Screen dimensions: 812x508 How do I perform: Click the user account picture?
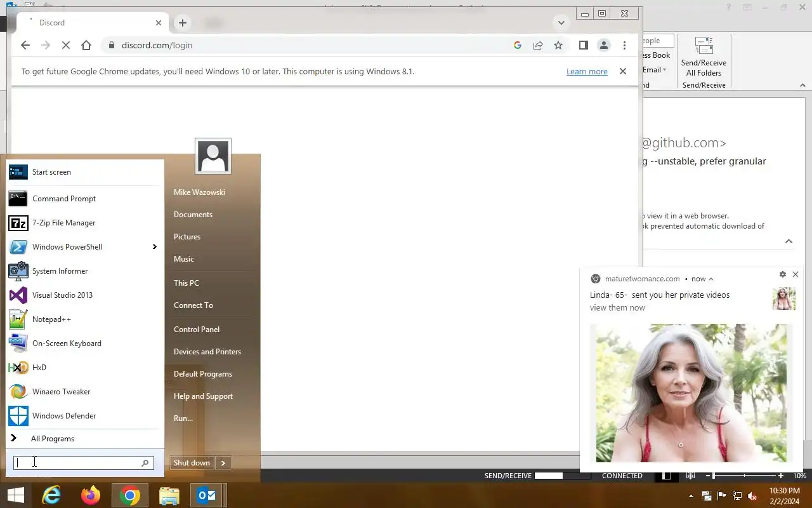(213, 156)
